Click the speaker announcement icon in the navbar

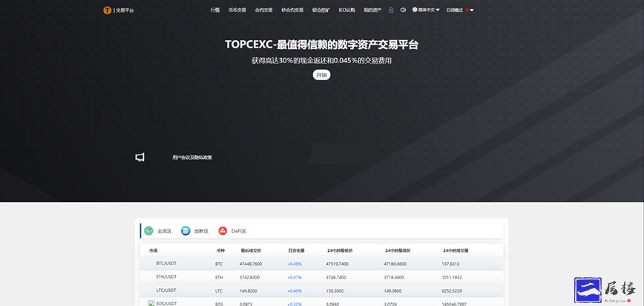click(403, 10)
